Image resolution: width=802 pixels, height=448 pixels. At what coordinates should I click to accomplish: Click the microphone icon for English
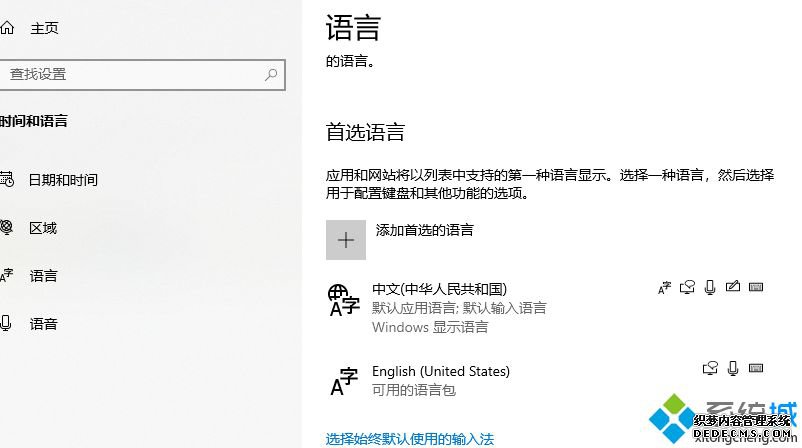[x=733, y=368]
